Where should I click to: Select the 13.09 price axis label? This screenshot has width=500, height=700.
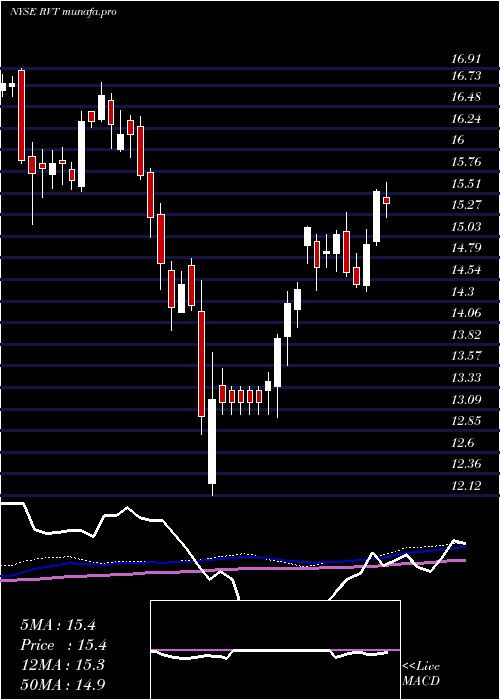pyautogui.click(x=467, y=399)
